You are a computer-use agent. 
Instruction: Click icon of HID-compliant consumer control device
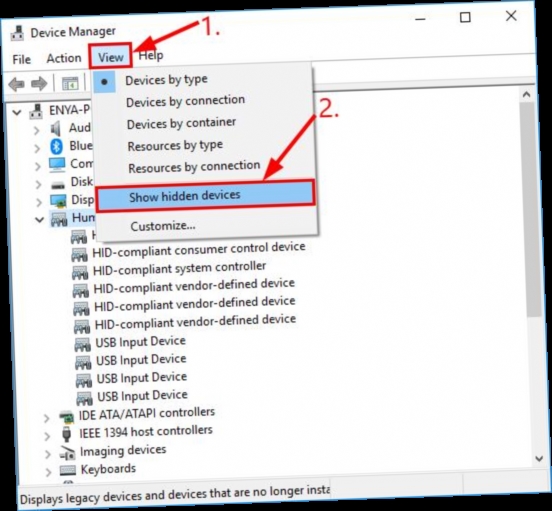point(79,254)
